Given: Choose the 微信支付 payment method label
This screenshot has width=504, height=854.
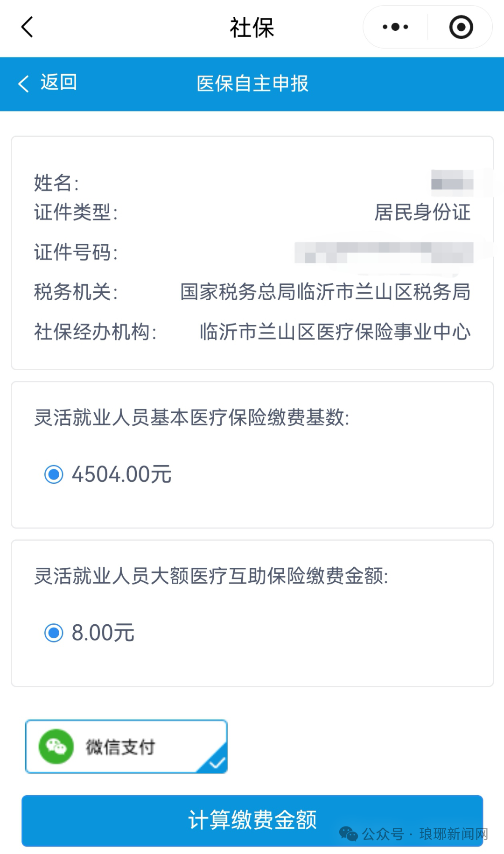Looking at the screenshot, I should 120,747.
